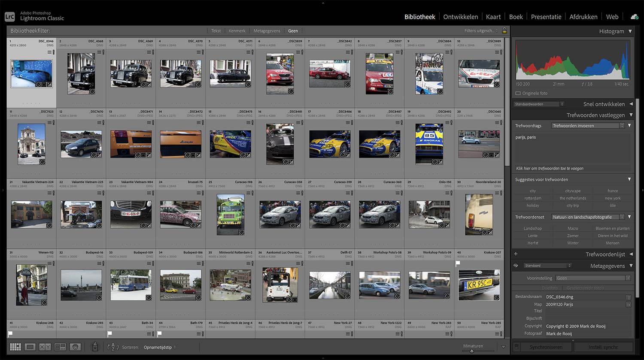
Task: Adjust the Miniaturen thumbnail size slider
Action: [x=472, y=351]
